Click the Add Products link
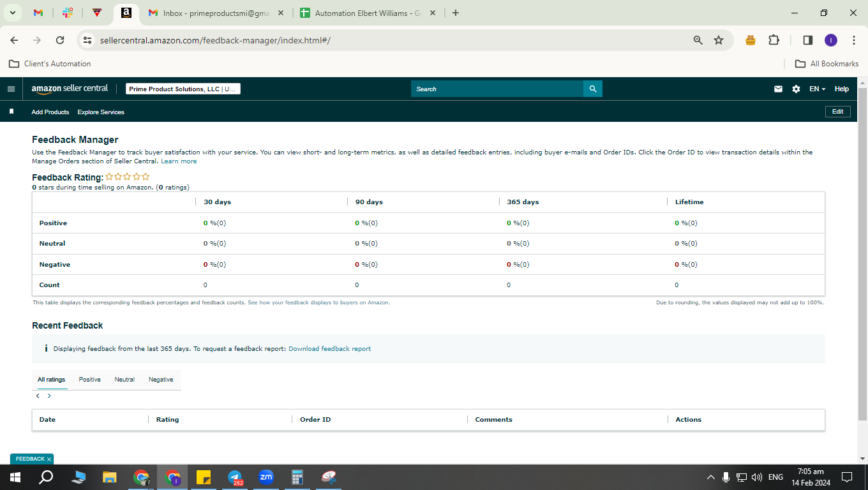 pos(50,112)
